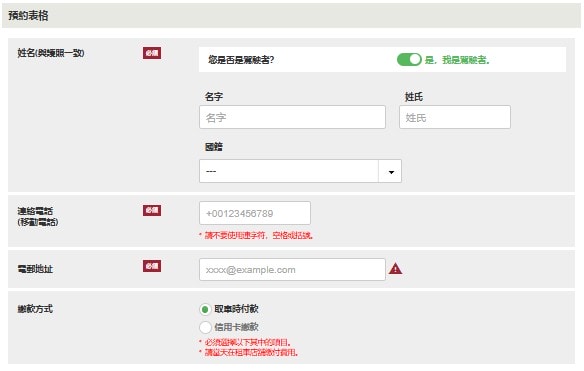Click the "姓名(與護照一致)" label
The width and height of the screenshot is (584, 371).
click(51, 53)
